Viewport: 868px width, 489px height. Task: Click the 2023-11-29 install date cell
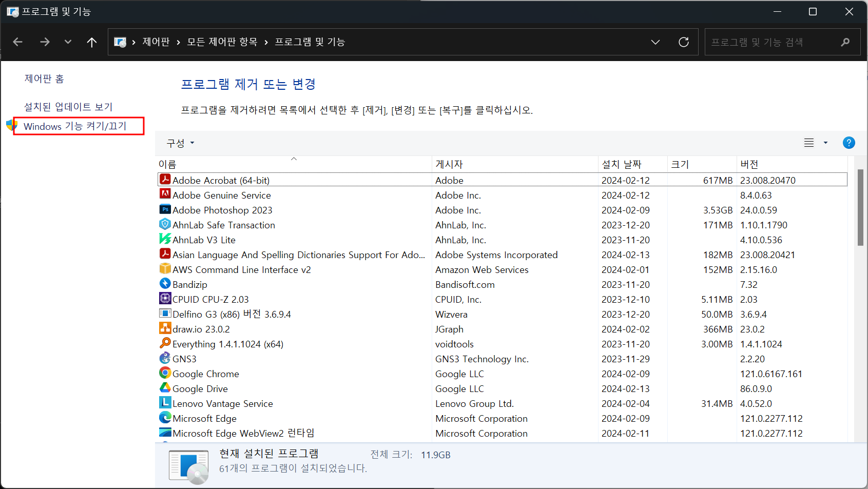click(626, 359)
